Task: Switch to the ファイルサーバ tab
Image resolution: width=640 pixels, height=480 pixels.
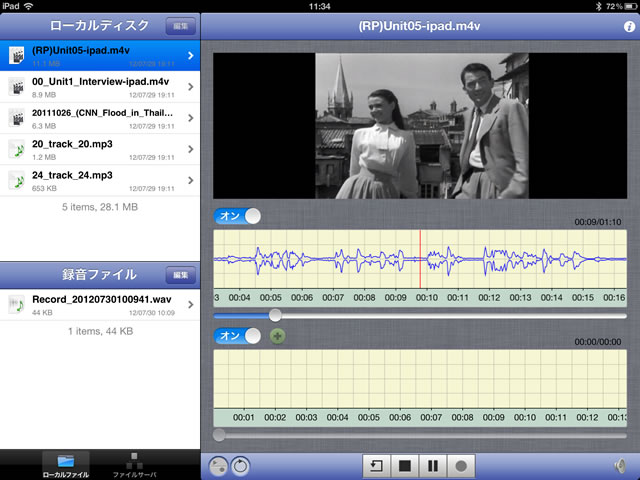Action: [x=134, y=465]
